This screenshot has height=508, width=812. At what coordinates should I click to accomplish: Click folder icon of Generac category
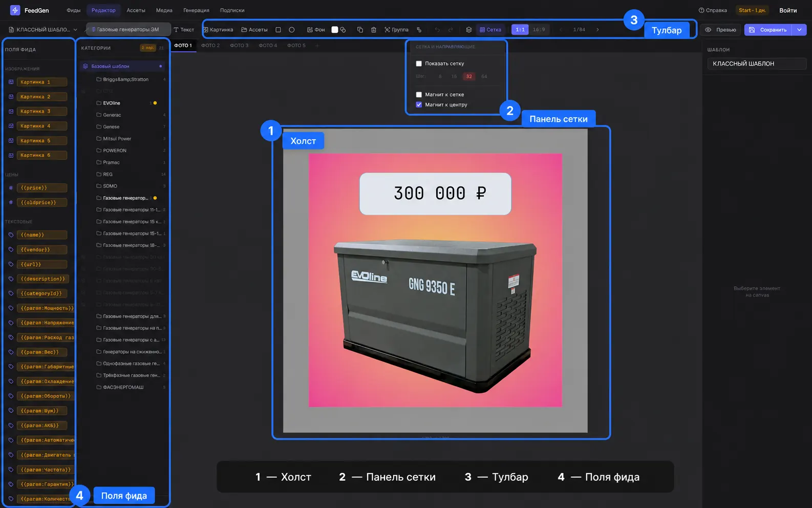pos(99,115)
